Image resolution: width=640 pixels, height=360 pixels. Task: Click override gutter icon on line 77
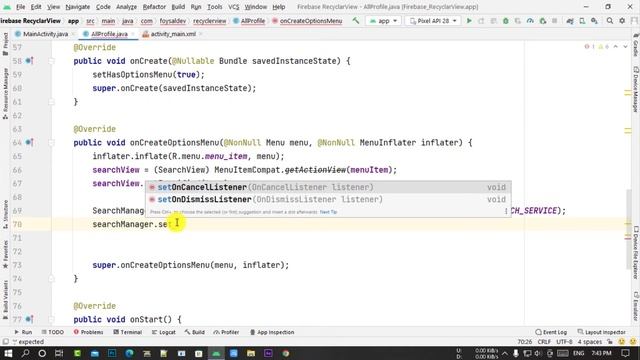click(29, 319)
